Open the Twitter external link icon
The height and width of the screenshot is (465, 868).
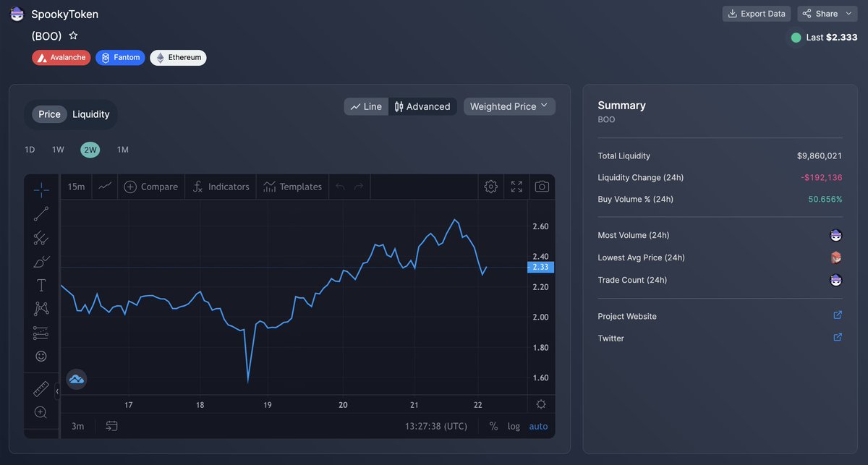[x=838, y=337]
